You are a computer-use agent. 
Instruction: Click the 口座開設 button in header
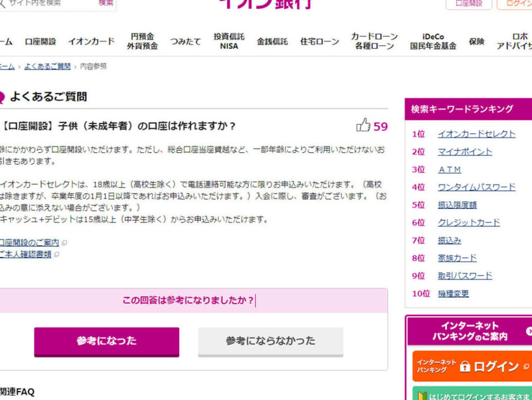coord(469,4)
